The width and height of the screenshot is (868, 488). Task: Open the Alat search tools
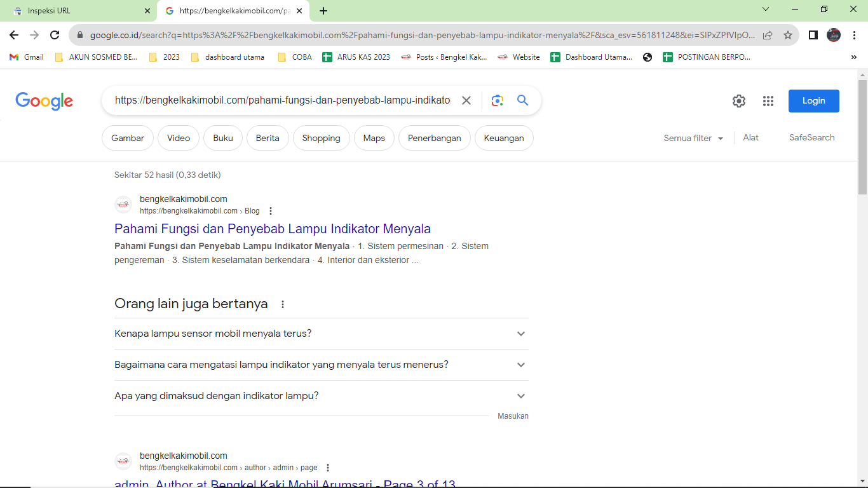[x=751, y=137]
